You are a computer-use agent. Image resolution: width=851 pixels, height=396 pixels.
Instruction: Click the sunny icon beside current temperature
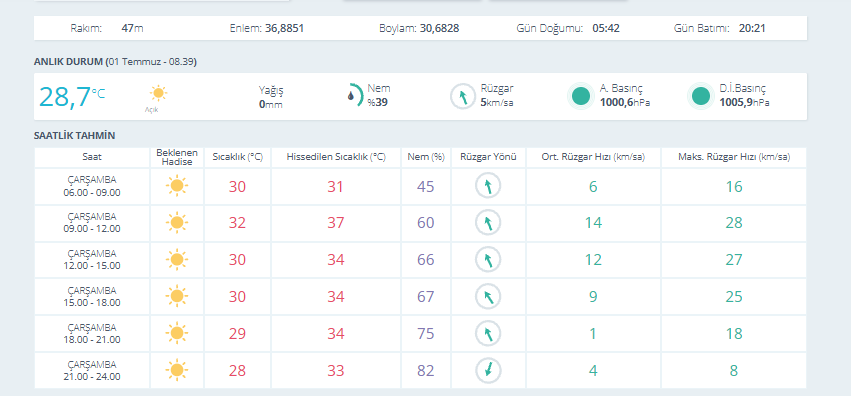[158, 93]
